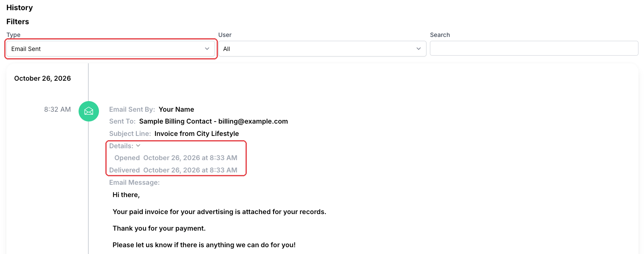The width and height of the screenshot is (644, 254).
Task: Click 'Please let us know' message line
Action: (x=204, y=245)
